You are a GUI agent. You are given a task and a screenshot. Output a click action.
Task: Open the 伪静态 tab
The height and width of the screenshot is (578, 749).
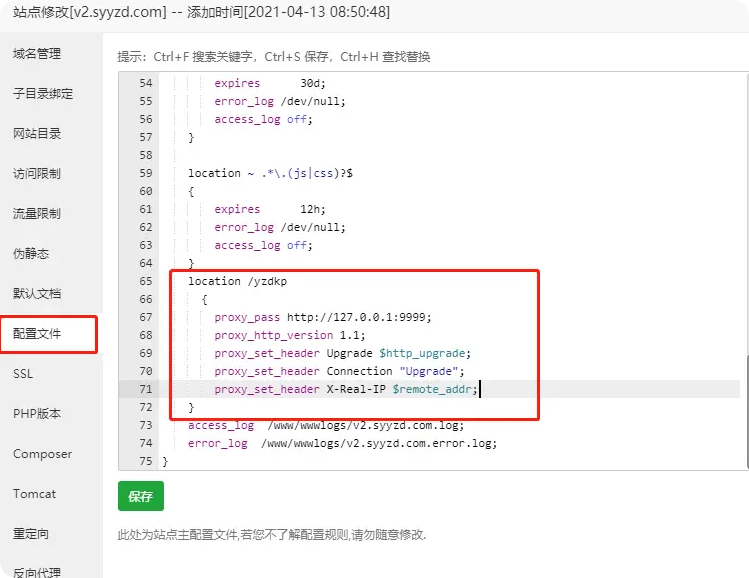(x=31, y=254)
